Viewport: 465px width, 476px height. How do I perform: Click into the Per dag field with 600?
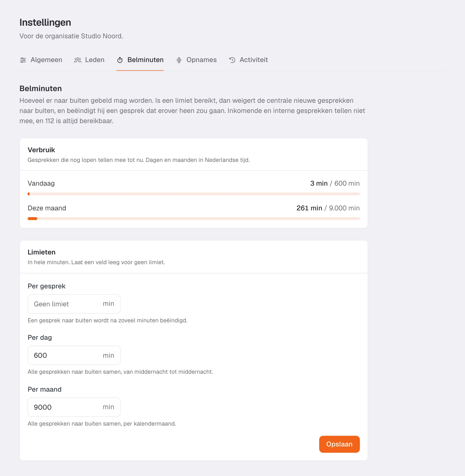pyautogui.click(x=74, y=355)
